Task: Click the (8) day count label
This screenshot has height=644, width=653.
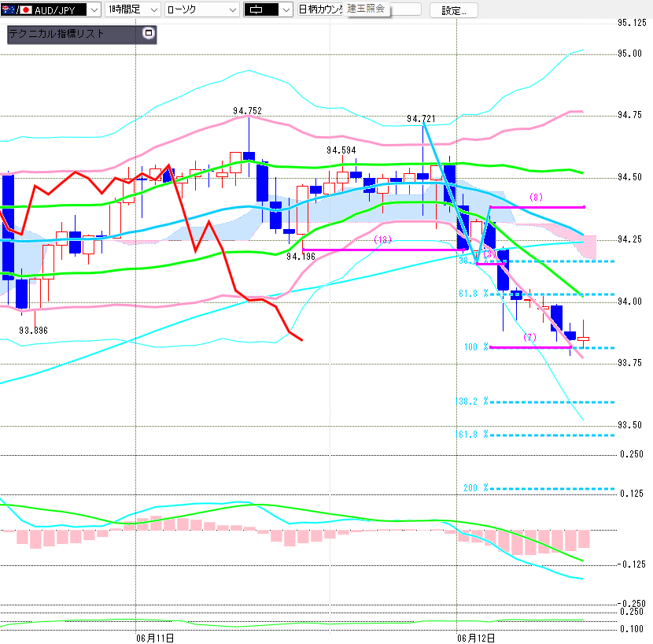Action: point(536,197)
